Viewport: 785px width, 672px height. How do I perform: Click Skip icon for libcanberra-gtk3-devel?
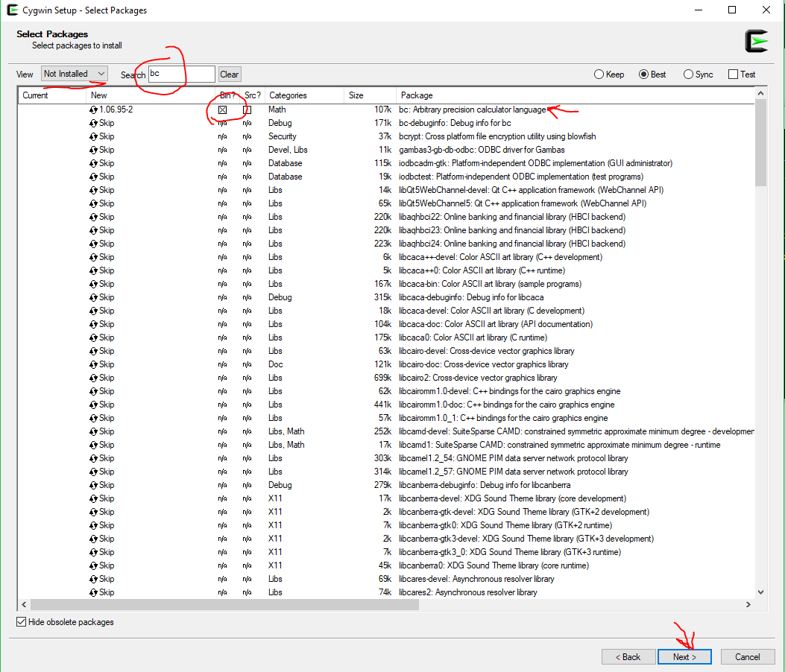click(93, 539)
